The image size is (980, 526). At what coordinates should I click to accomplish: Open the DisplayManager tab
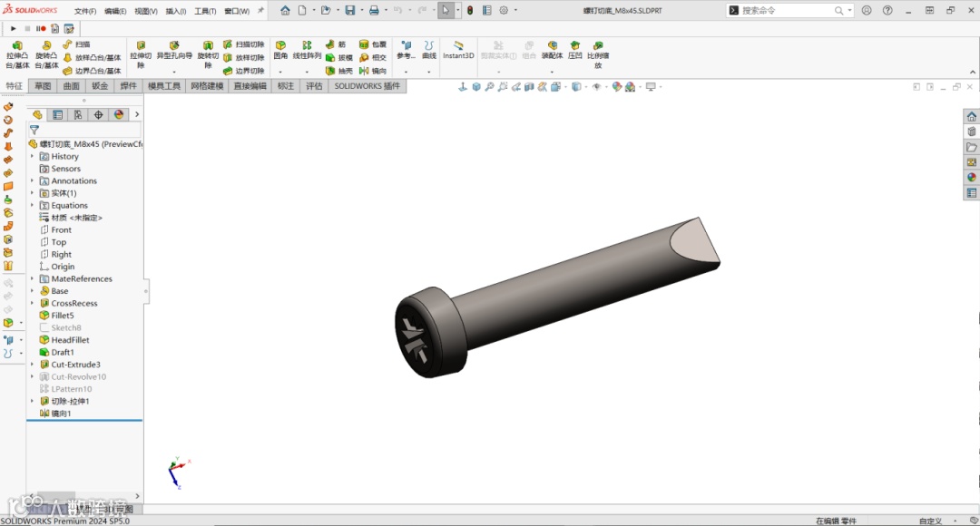click(x=119, y=115)
